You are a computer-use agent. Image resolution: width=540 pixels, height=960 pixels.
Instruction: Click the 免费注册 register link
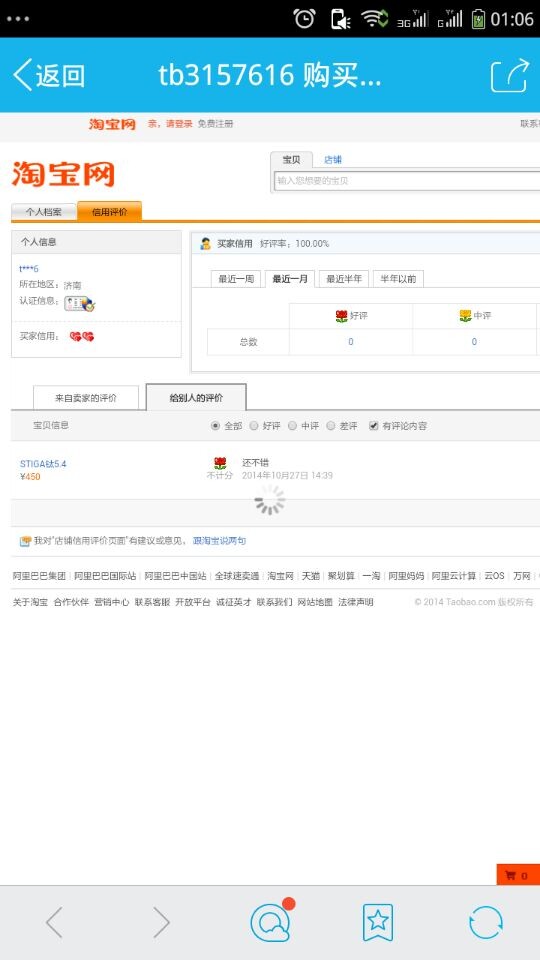coord(215,124)
